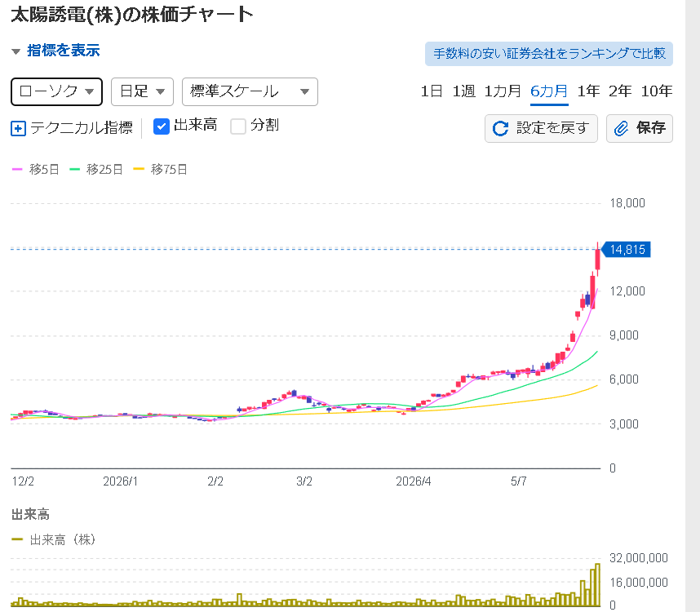
Task: Expand the 指標を表示 section
Action: [55, 51]
